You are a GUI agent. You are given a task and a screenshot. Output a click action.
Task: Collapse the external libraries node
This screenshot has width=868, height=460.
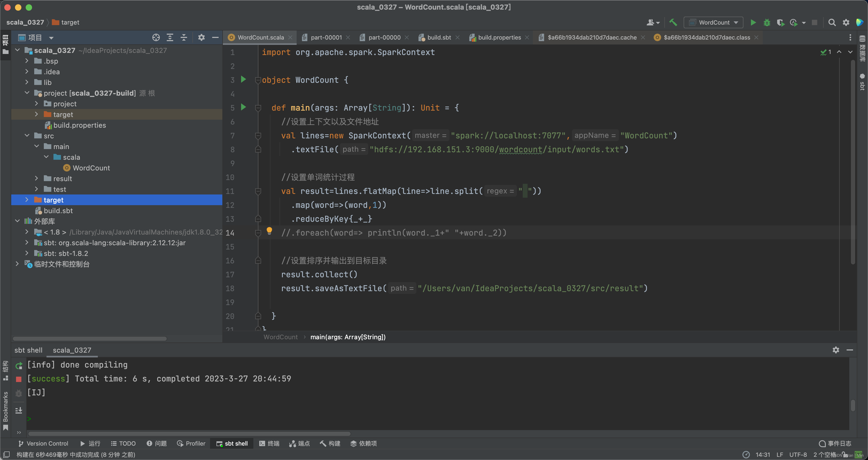tap(17, 221)
